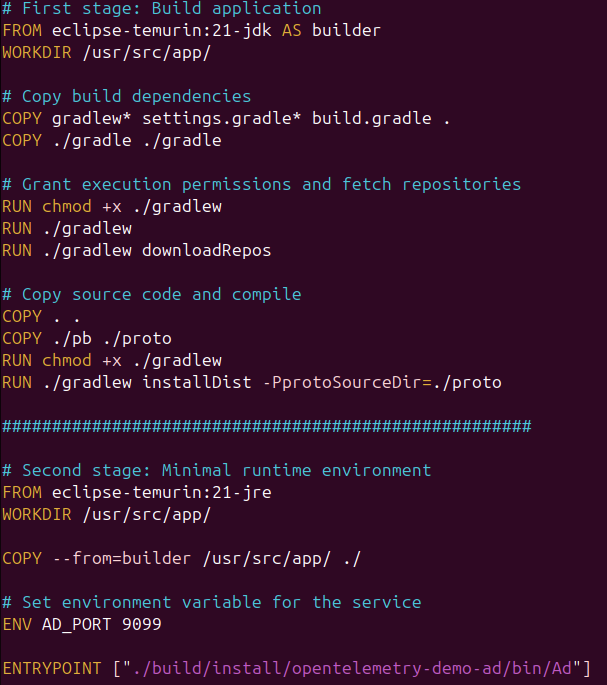The height and width of the screenshot is (685, 607).
Task: Click the 'Set environment variable' comment line
Action: [211, 602]
